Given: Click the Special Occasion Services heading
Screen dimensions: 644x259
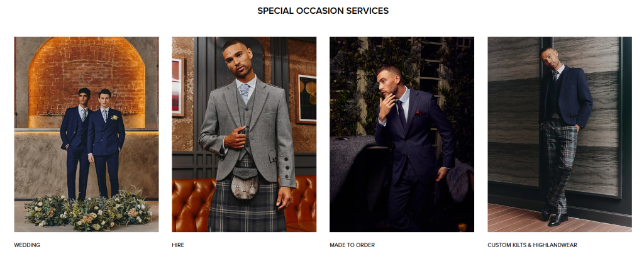Looking at the screenshot, I should (x=323, y=11).
